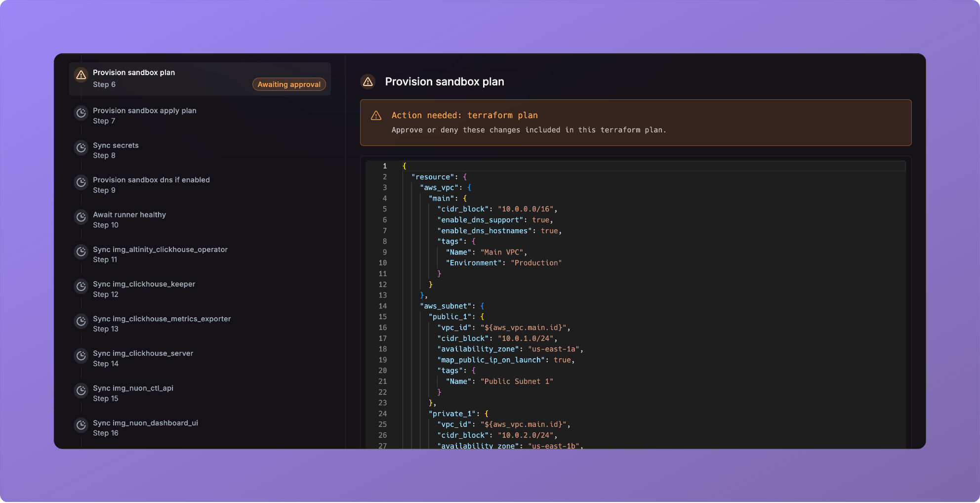Click line number 20 in gutter
Screen dimensions: 980x503
[383, 371]
